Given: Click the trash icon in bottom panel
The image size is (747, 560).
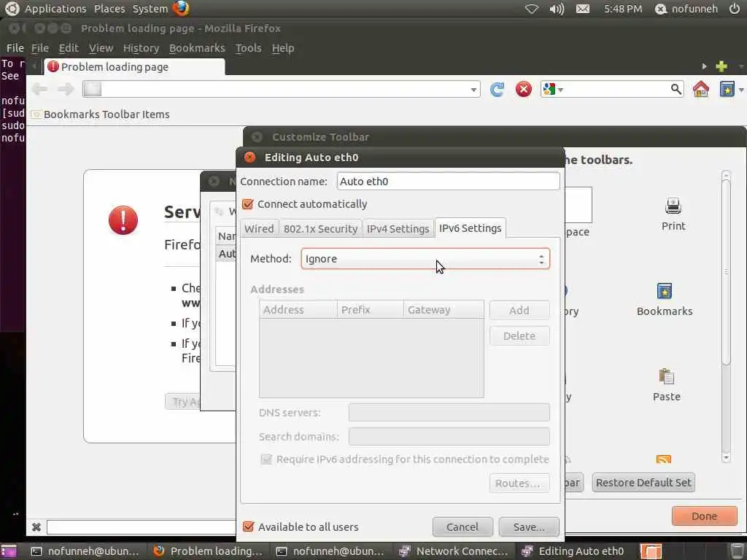Looking at the screenshot, I should (x=736, y=551).
